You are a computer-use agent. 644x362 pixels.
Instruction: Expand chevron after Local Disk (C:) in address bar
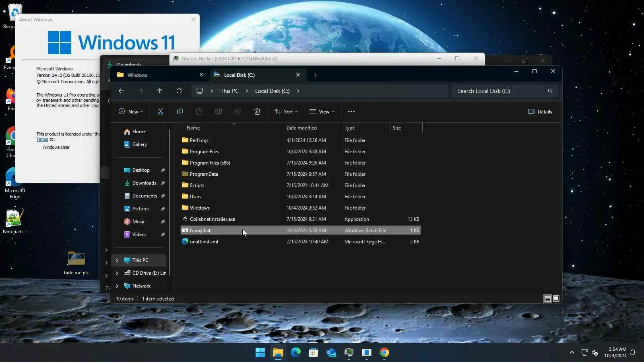coord(298,91)
